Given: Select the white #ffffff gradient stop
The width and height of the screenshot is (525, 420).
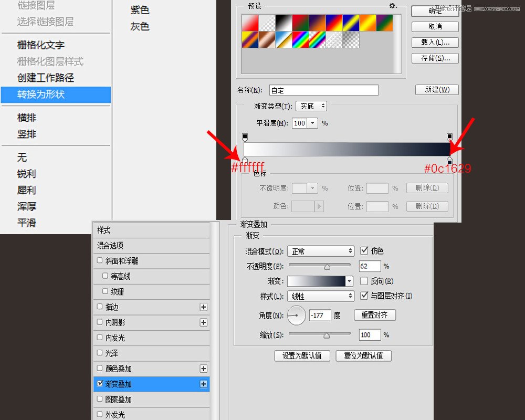Looking at the screenshot, I should (x=245, y=160).
